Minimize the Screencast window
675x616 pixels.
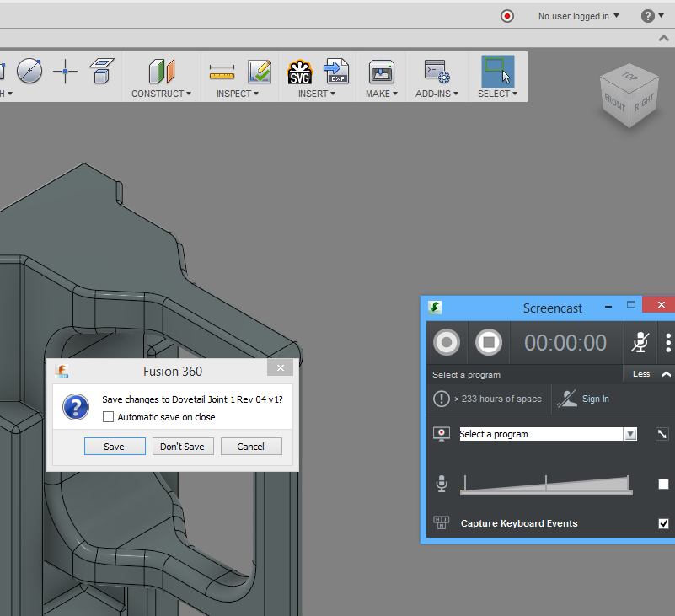[608, 307]
